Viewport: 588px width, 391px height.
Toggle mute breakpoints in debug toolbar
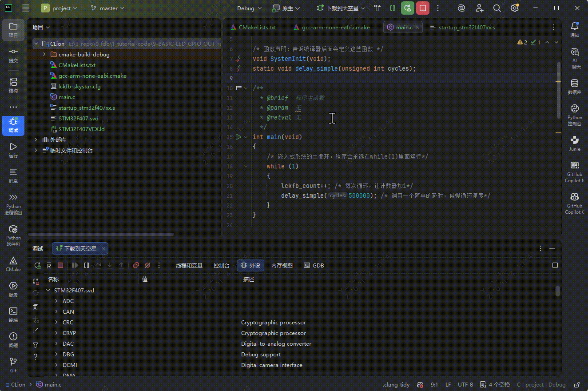pos(147,265)
